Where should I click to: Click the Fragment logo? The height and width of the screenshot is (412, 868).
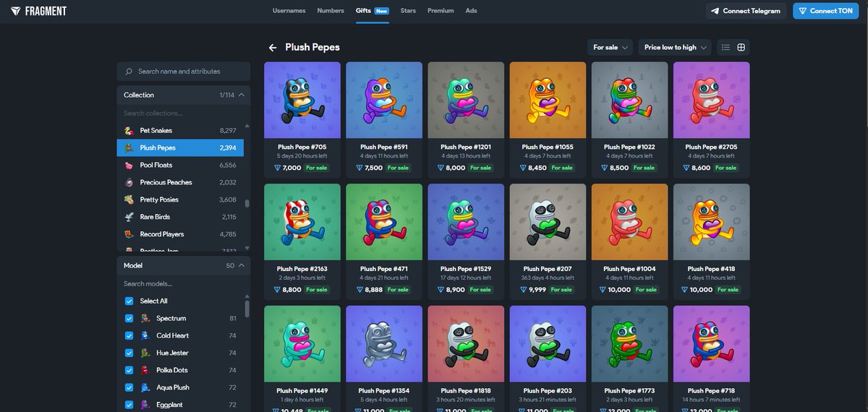38,11
